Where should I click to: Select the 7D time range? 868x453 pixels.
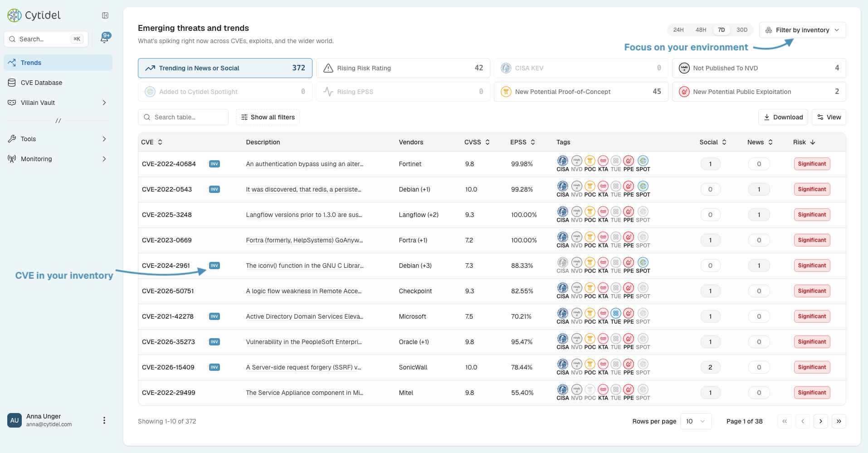click(x=722, y=30)
